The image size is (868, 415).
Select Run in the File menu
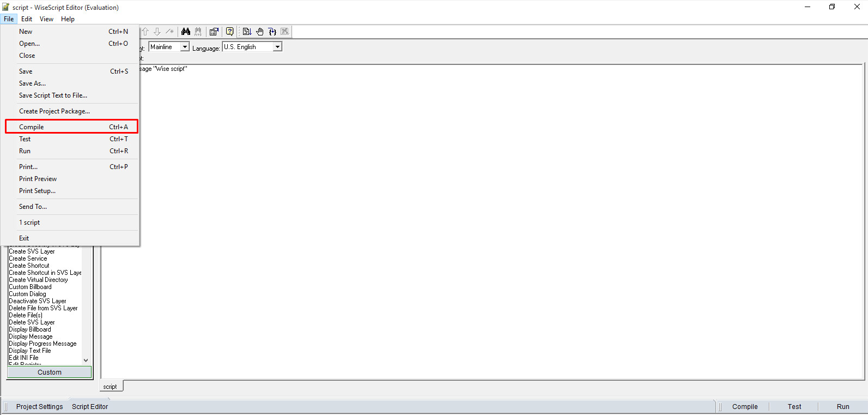[71, 151]
